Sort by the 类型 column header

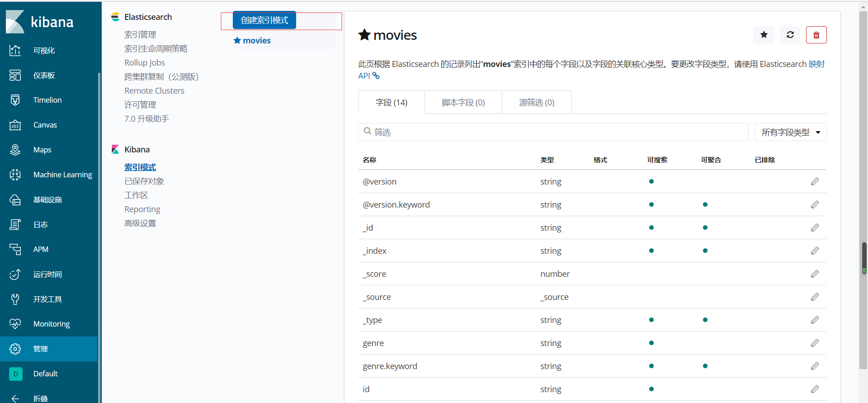pos(547,160)
